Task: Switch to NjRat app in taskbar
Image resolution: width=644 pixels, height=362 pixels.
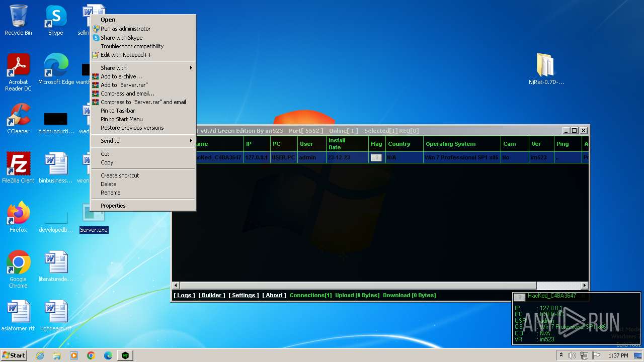Action: click(125, 355)
